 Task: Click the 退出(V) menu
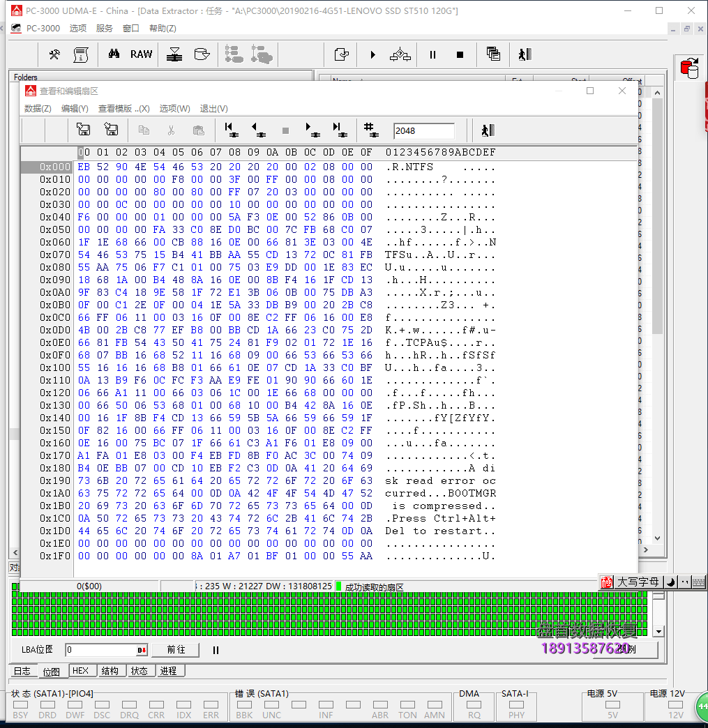pyautogui.click(x=213, y=109)
